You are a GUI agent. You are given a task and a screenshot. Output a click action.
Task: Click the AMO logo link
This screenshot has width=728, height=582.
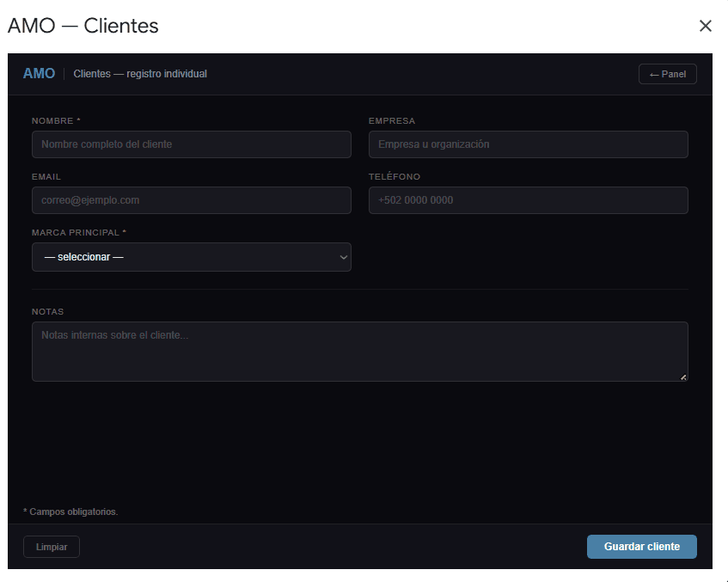click(39, 73)
